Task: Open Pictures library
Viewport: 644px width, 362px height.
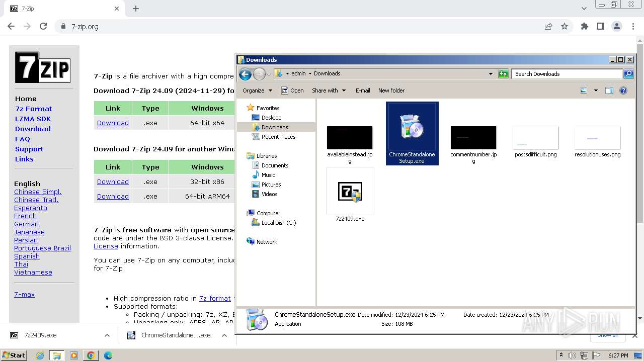Action: pos(271,185)
